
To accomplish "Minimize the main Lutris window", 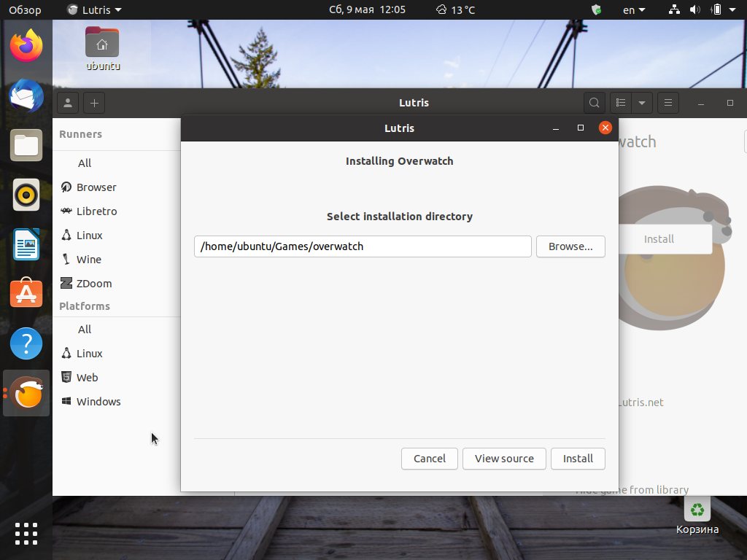I will [x=701, y=103].
